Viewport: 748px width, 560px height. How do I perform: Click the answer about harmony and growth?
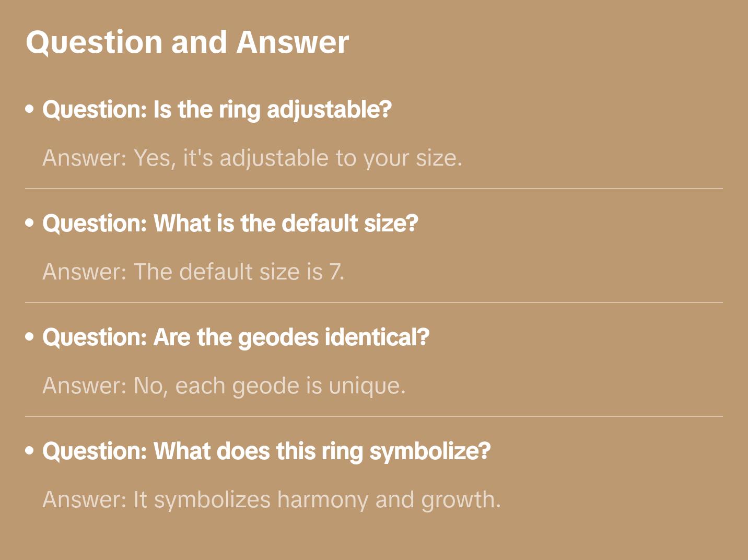coord(272,499)
